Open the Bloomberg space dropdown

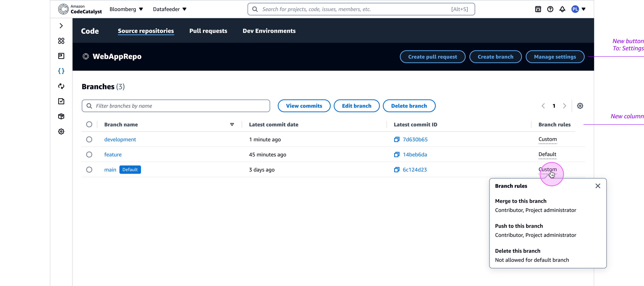coord(126,9)
